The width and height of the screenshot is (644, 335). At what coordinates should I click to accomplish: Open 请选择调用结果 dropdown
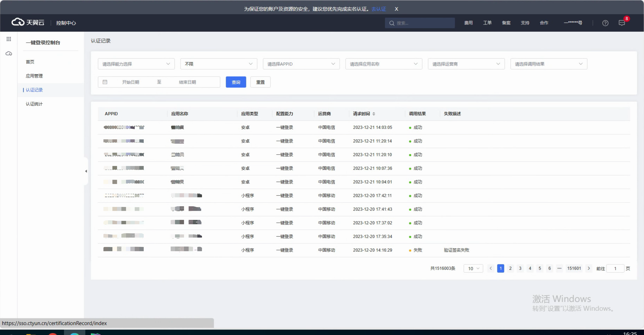(549, 64)
